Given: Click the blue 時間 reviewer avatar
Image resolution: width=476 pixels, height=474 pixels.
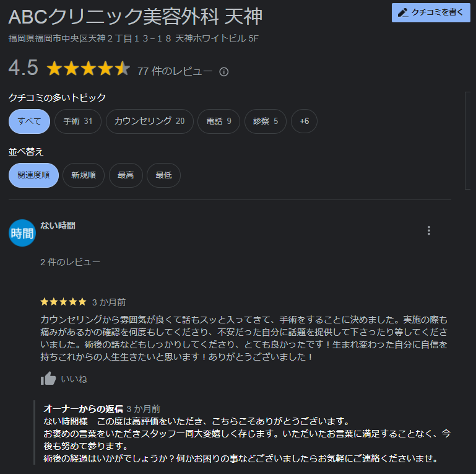Looking at the screenshot, I should 22,233.
